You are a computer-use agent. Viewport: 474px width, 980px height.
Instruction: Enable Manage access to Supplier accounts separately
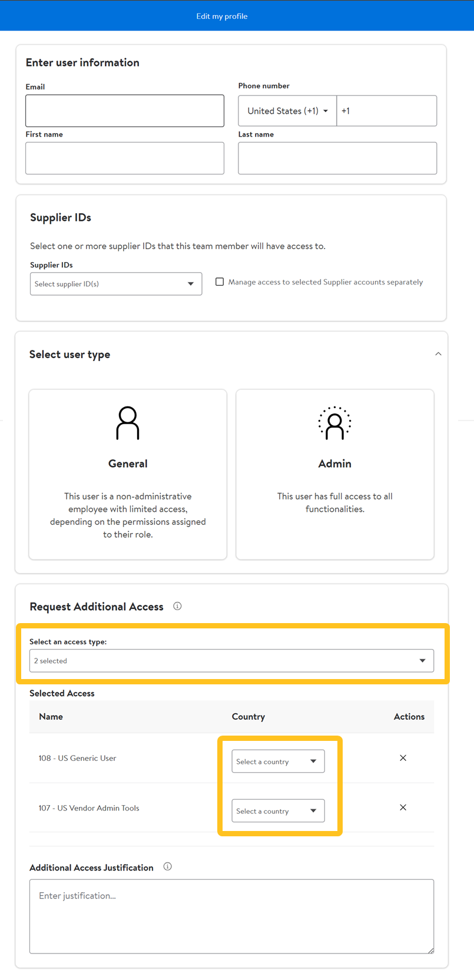(220, 282)
